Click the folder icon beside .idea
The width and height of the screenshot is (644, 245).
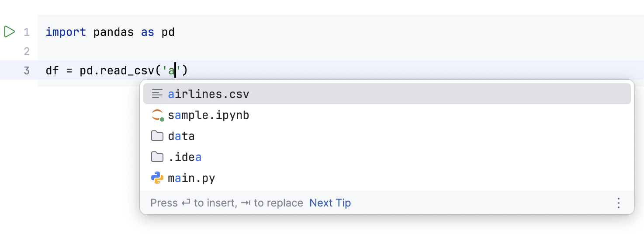[157, 157]
